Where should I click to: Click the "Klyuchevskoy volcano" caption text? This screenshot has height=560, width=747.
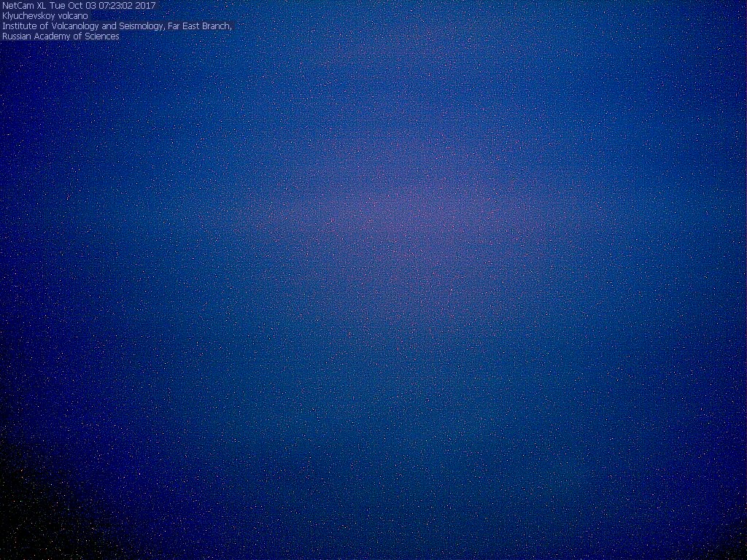(45, 16)
